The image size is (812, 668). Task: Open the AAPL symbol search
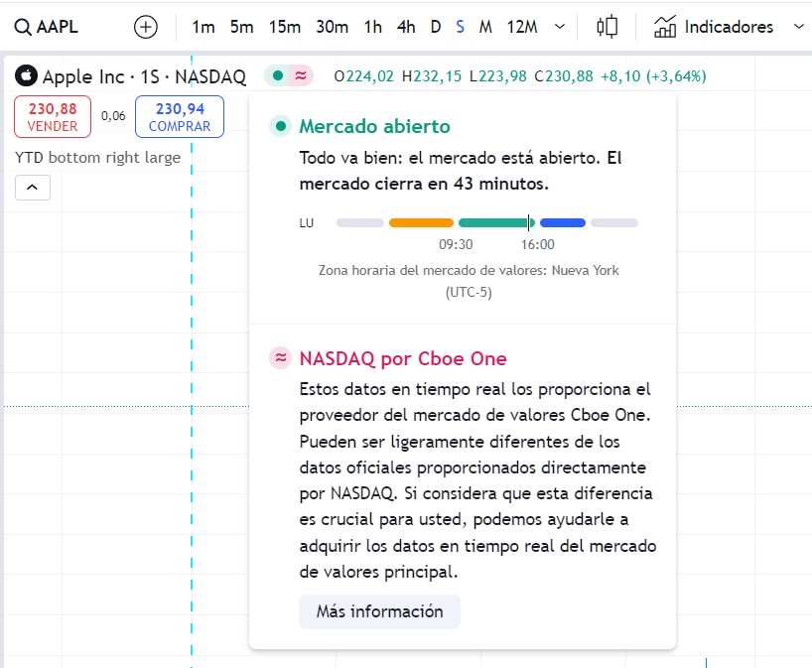pyautogui.click(x=46, y=27)
